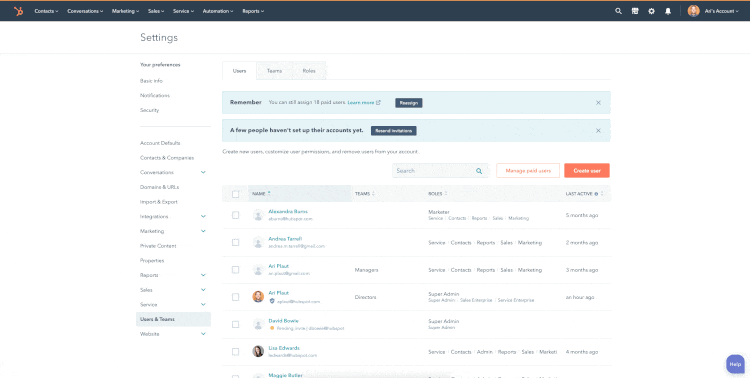This screenshot has height=378, width=750.
Task: Click the user Search input field
Action: pos(441,171)
